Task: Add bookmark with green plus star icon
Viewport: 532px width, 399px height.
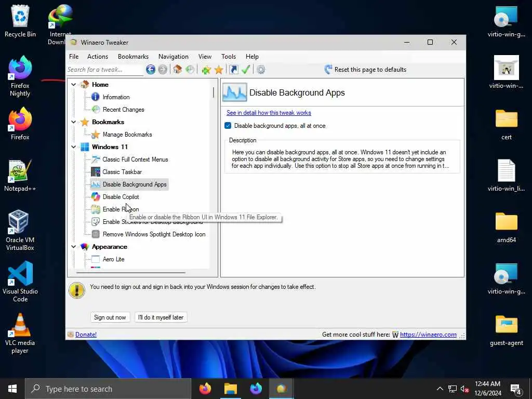Action: 206,70
